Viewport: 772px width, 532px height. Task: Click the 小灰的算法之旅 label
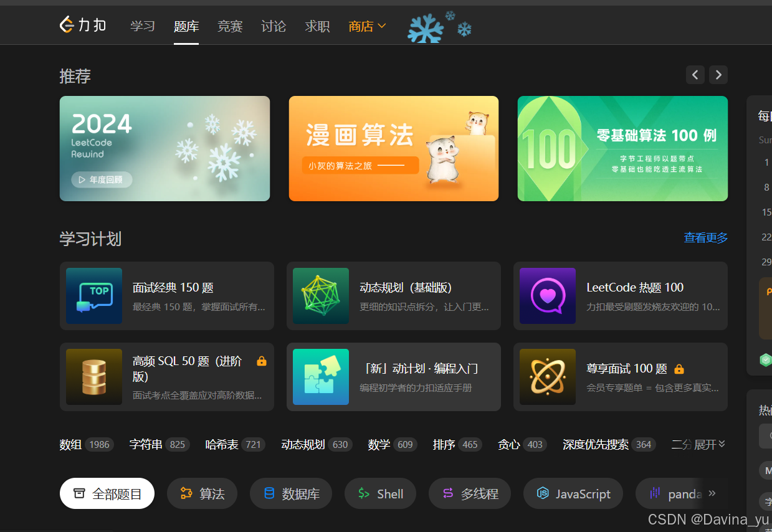[360, 166]
